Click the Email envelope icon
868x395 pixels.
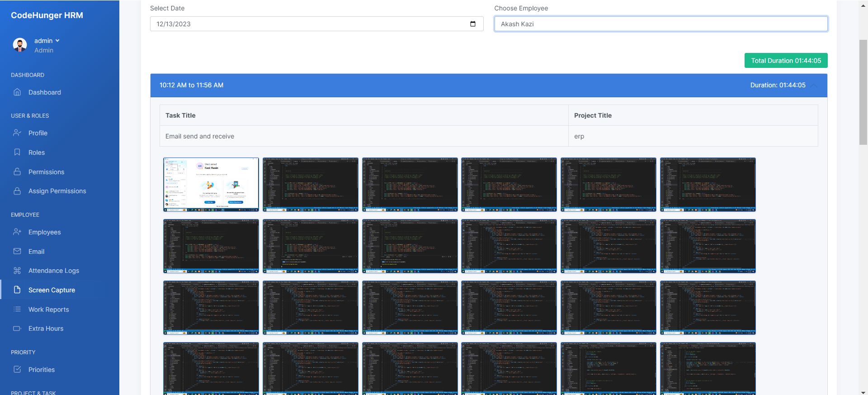[17, 252]
